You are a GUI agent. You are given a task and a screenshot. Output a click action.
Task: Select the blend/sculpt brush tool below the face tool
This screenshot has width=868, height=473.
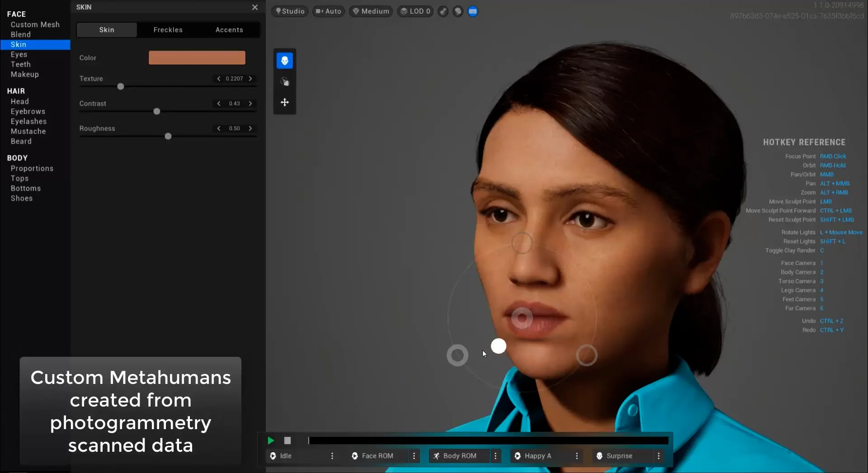(x=284, y=81)
